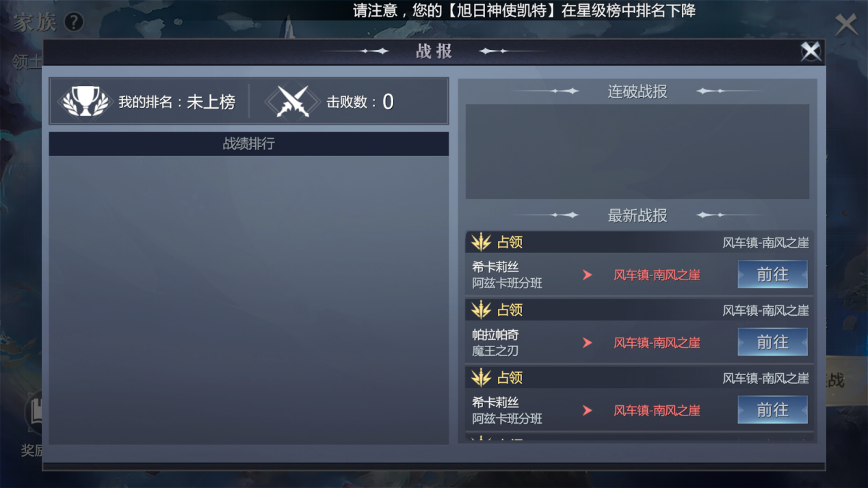Click the 家族 help question mark icon
868x488 pixels.
click(x=73, y=22)
